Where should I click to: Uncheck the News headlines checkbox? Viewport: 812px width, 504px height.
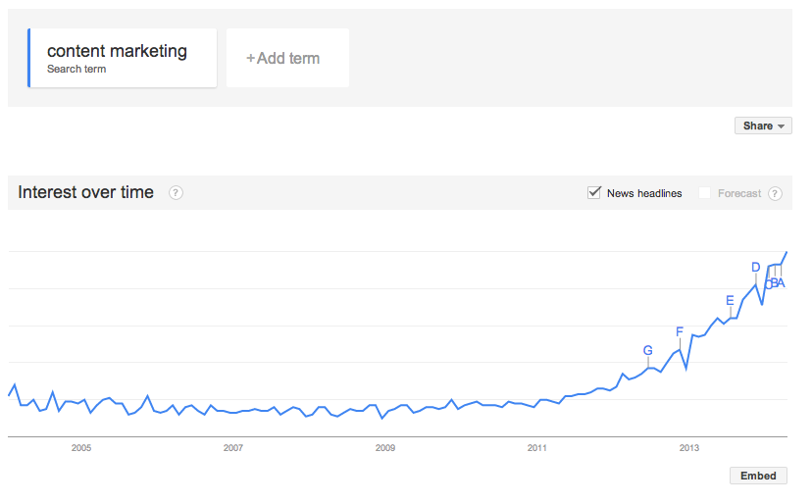point(594,193)
